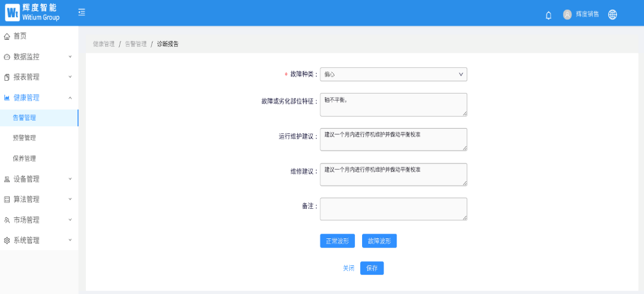Click the 数据监控 dashboard icon
Screen dimensions: 644x294
[x=7, y=57]
